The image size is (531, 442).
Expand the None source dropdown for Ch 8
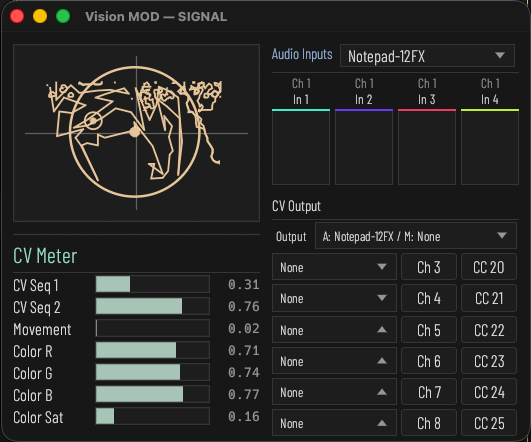click(x=334, y=423)
